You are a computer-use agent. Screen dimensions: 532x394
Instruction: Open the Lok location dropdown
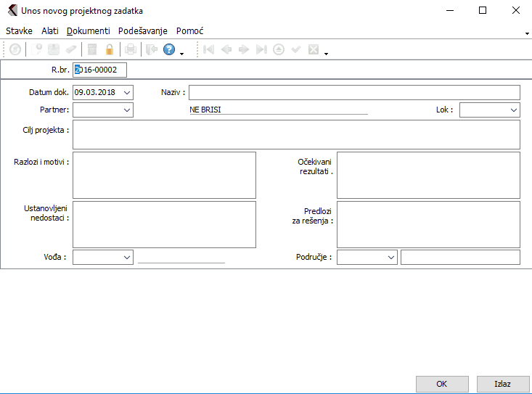point(513,110)
